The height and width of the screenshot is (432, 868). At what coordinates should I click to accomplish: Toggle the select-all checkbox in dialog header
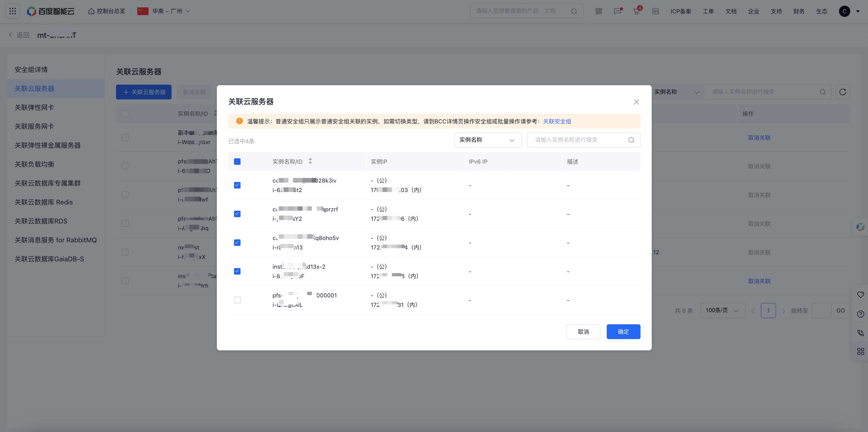(237, 162)
